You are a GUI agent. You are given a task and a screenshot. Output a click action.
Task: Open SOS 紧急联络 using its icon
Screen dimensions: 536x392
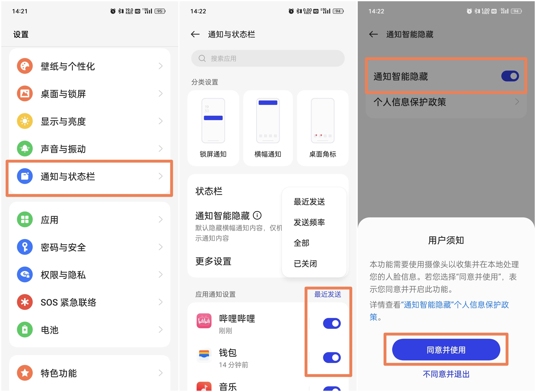(x=25, y=302)
